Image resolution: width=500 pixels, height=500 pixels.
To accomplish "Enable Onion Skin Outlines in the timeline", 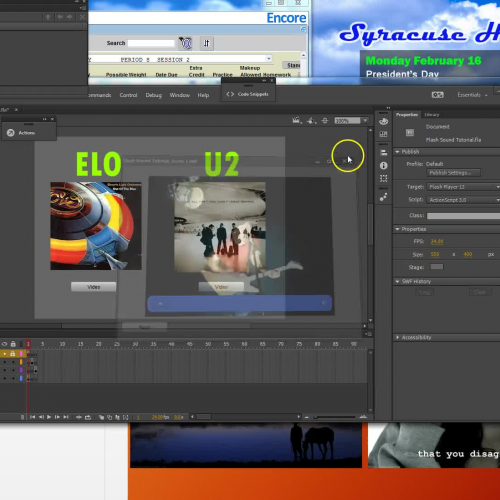I will [x=109, y=417].
